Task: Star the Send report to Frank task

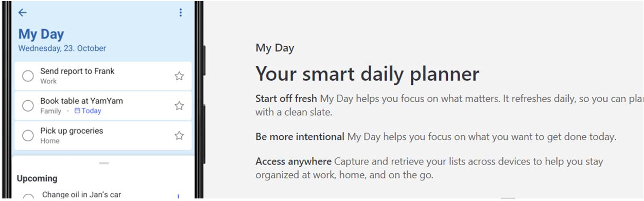Action: point(179,76)
